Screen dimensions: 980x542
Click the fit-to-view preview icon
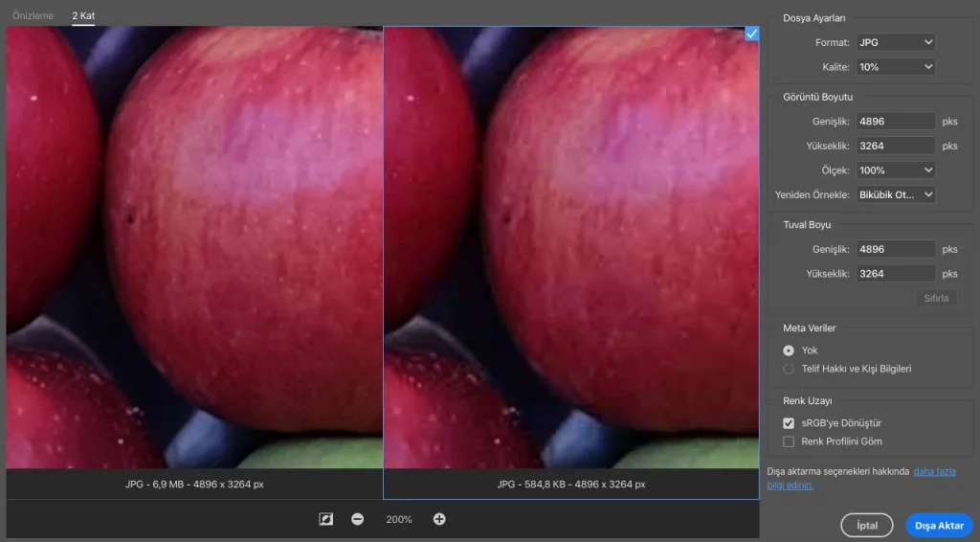[325, 519]
